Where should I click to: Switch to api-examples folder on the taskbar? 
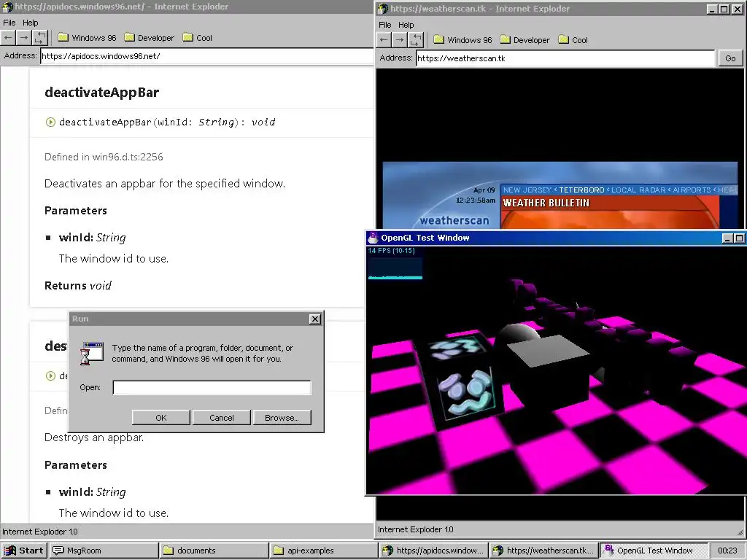324,551
